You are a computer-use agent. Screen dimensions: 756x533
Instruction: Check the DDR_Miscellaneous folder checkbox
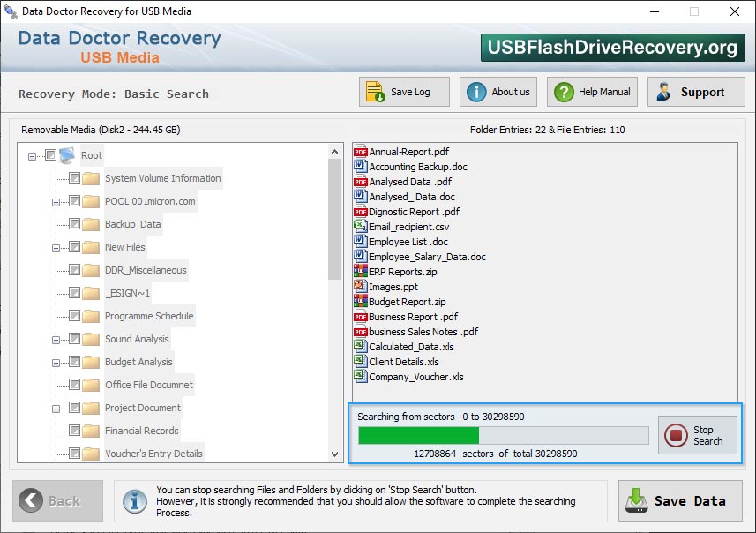tap(74, 270)
